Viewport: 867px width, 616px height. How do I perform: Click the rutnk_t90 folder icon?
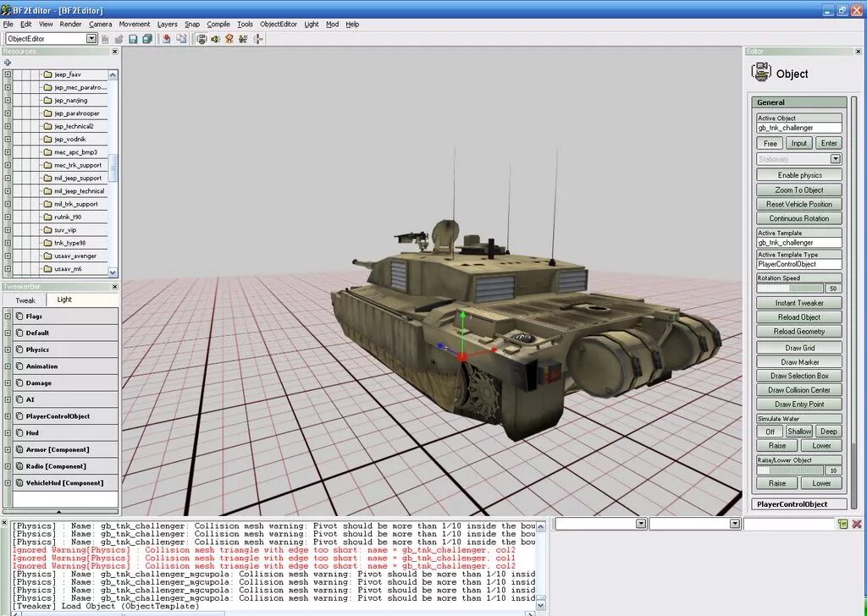click(x=47, y=217)
